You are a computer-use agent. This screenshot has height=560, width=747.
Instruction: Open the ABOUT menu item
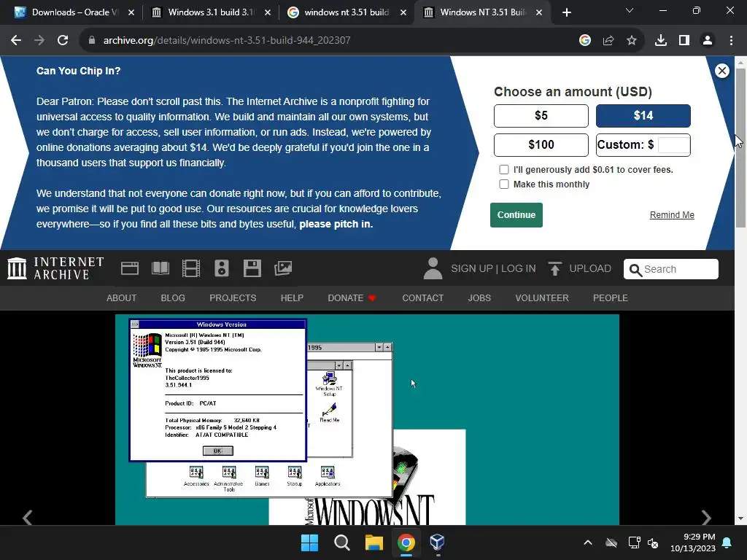click(x=122, y=298)
